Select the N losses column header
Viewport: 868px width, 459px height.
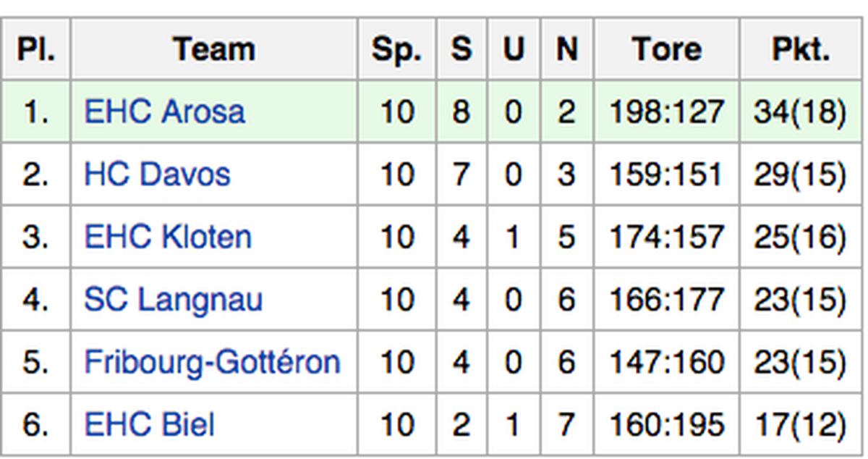567,49
